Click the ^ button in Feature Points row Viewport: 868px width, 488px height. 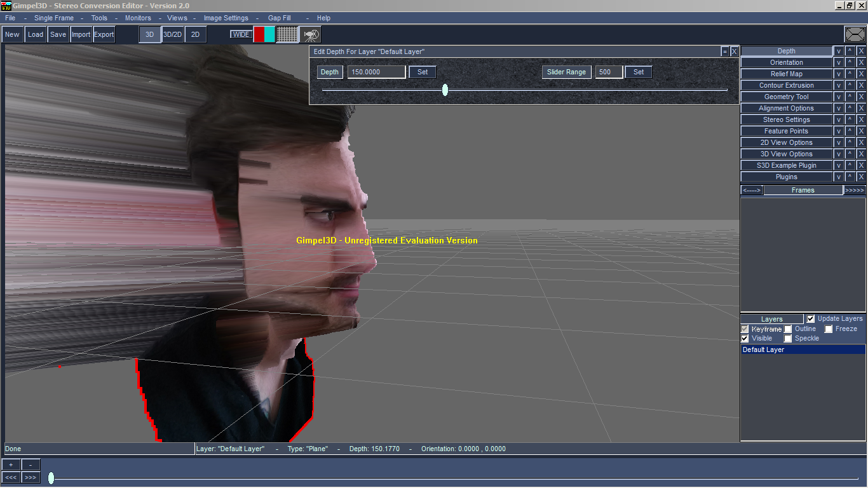(850, 132)
